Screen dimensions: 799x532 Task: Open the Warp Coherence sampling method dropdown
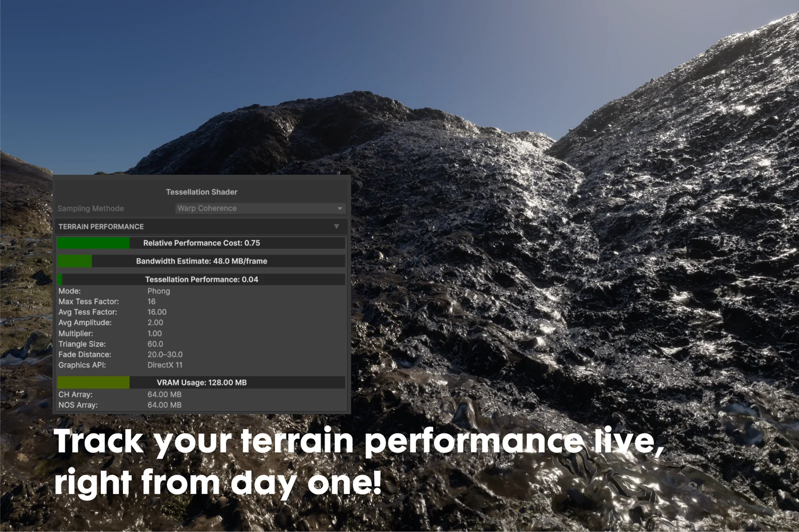point(260,208)
